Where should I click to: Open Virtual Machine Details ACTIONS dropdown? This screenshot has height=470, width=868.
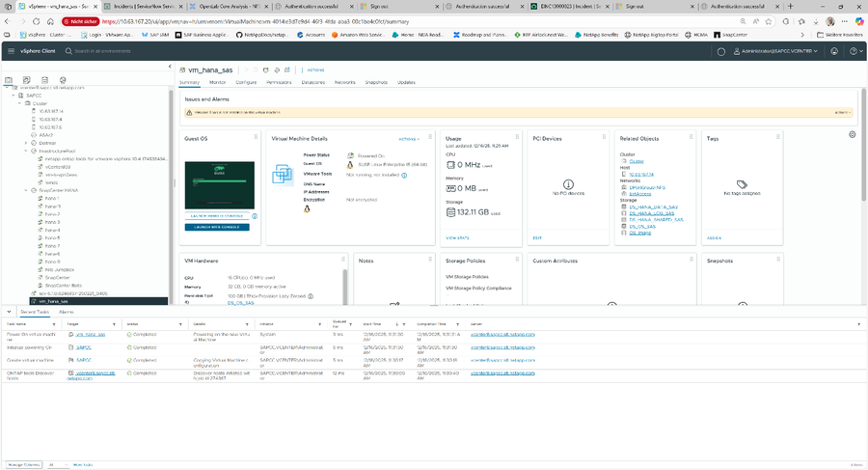tap(409, 139)
